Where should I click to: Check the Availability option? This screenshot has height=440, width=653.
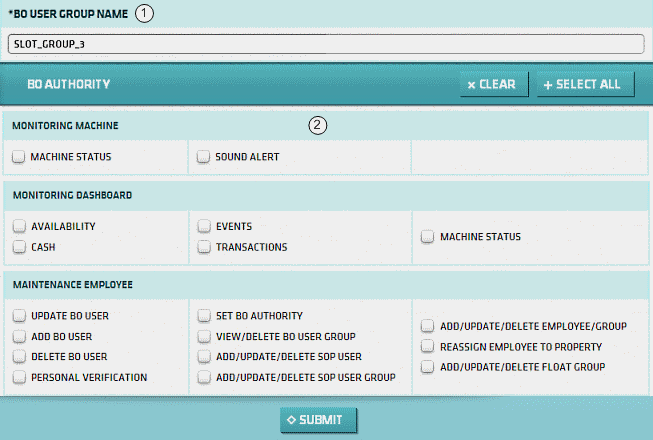(19, 227)
